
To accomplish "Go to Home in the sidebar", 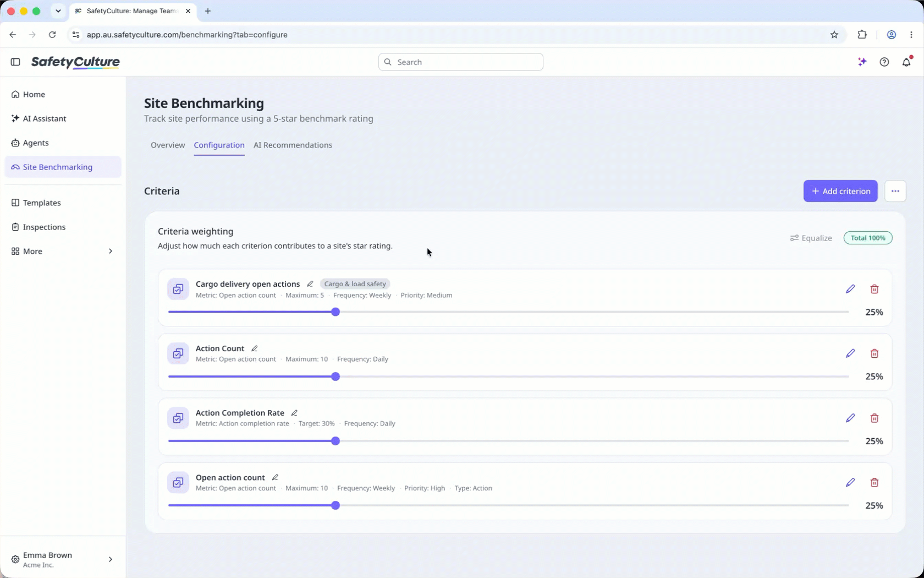I will click(x=63, y=95).
